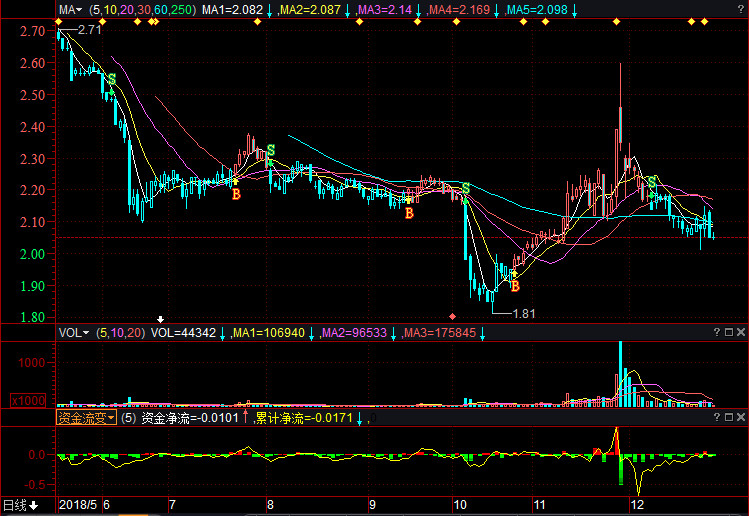Click the MA4=2.169 value
Image resolution: width=749 pixels, height=516 pixels.
point(459,10)
